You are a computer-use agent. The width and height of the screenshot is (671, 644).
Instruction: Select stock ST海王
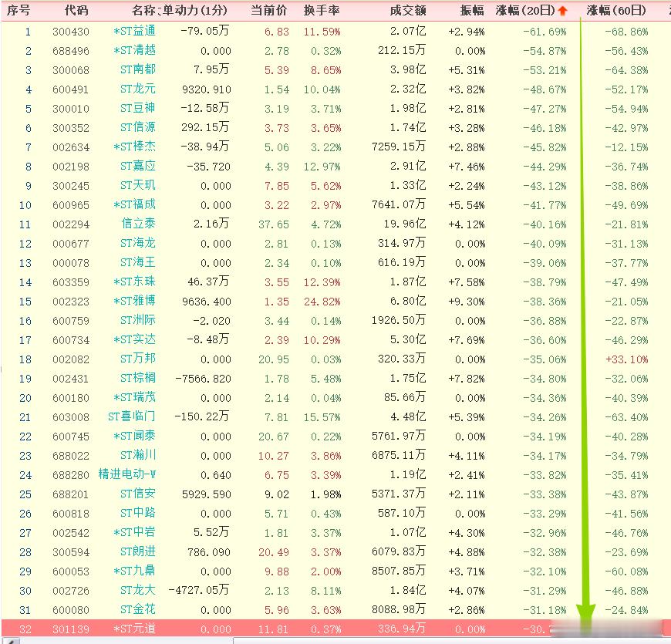(x=138, y=262)
